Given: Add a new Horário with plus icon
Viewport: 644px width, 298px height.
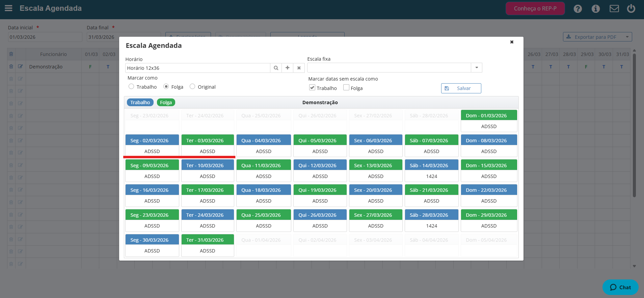Looking at the screenshot, I should click(x=288, y=68).
